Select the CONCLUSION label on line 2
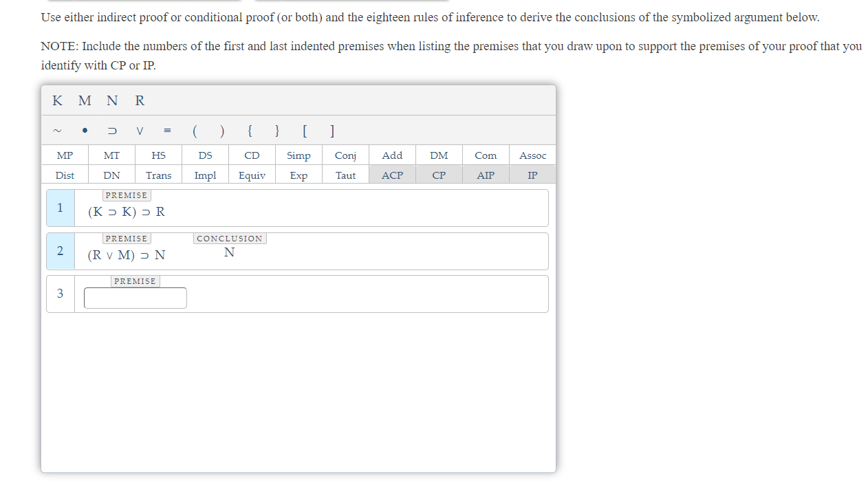The height and width of the screenshot is (482, 868). [x=230, y=239]
